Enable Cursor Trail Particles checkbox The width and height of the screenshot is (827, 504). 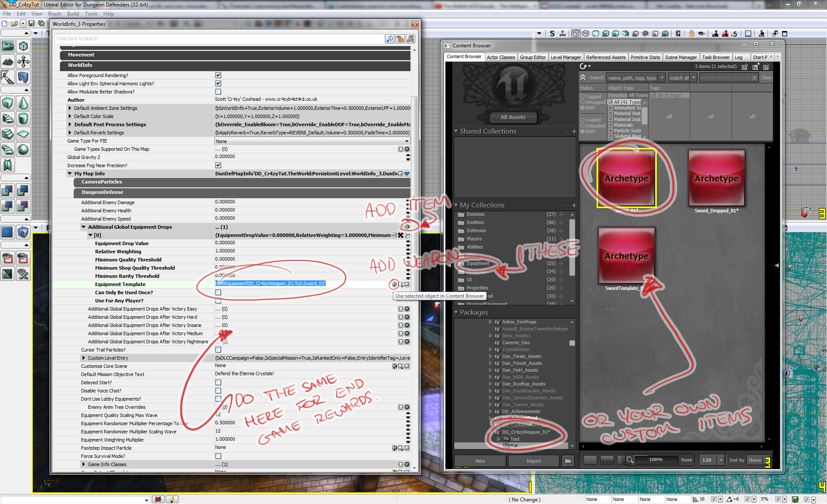(x=218, y=350)
